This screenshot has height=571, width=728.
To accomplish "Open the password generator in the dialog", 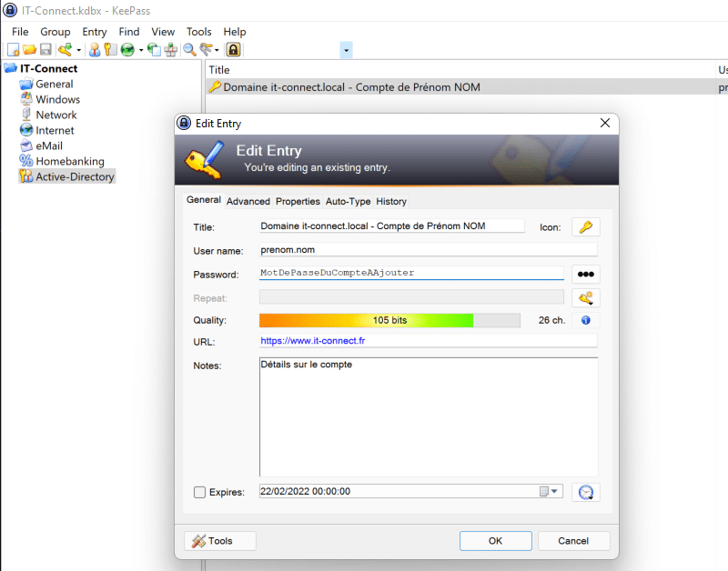I will pyautogui.click(x=585, y=296).
